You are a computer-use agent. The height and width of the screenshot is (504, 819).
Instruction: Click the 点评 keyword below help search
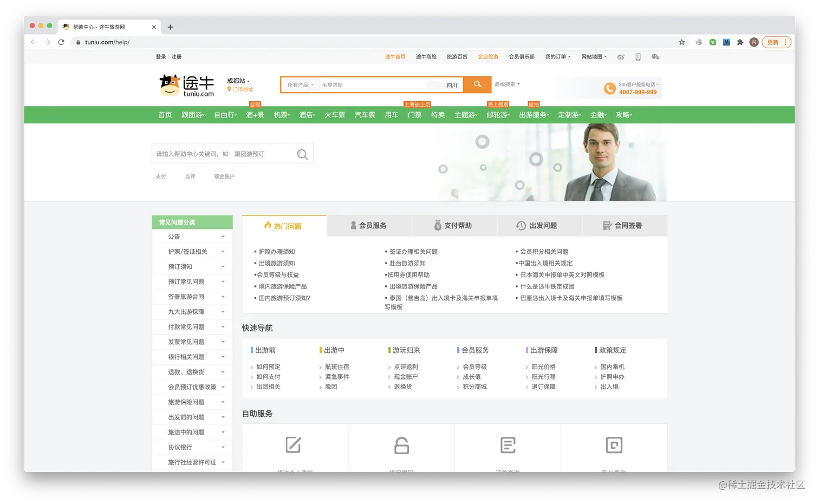(x=190, y=176)
